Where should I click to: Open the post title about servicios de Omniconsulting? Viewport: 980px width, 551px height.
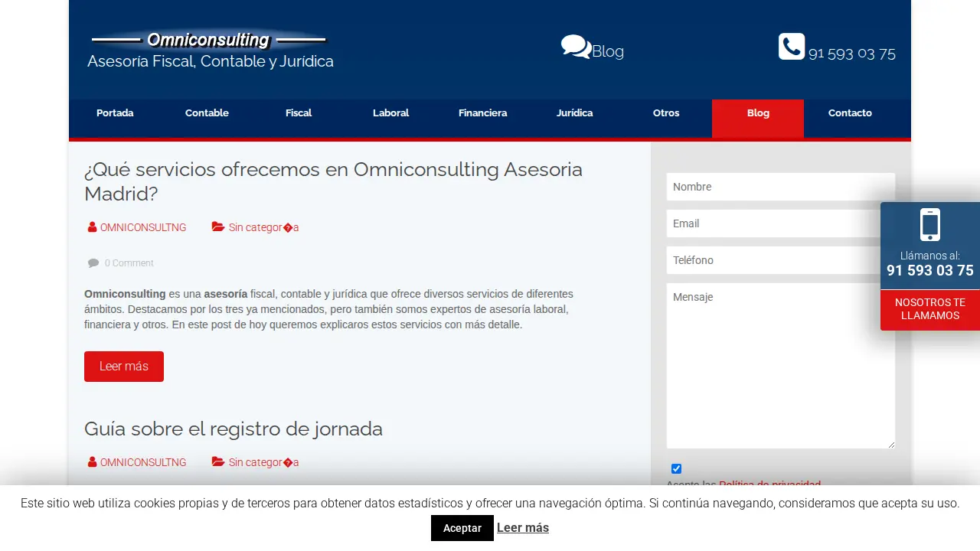(x=333, y=181)
